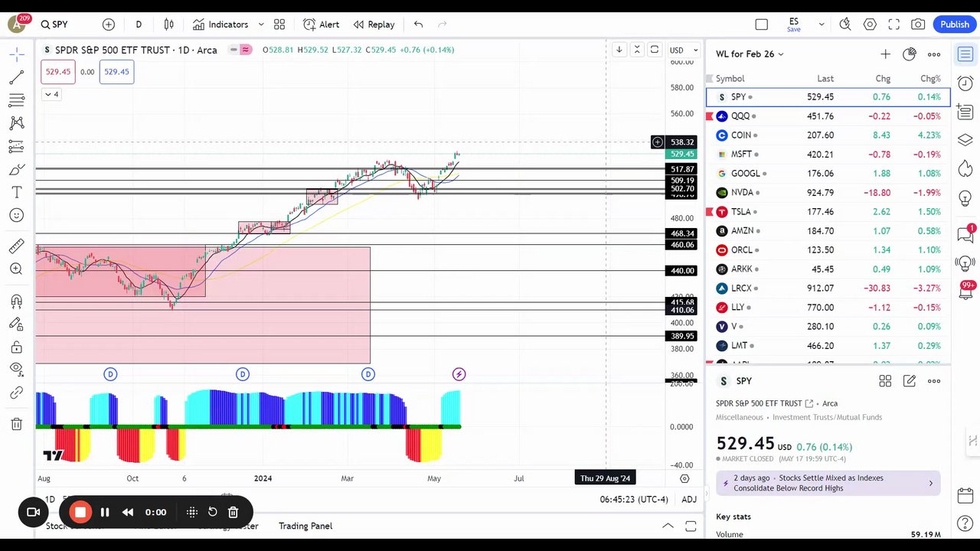Open the chart type candles selector

[x=169, y=24]
